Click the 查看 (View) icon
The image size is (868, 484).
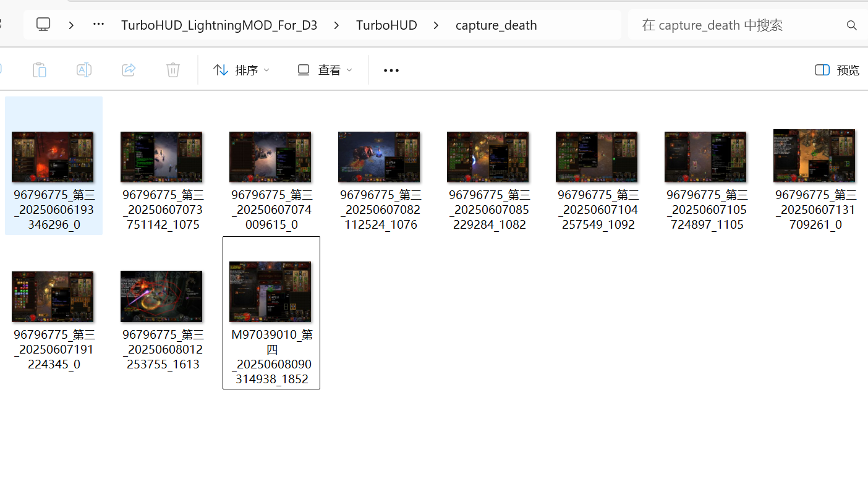(x=303, y=70)
